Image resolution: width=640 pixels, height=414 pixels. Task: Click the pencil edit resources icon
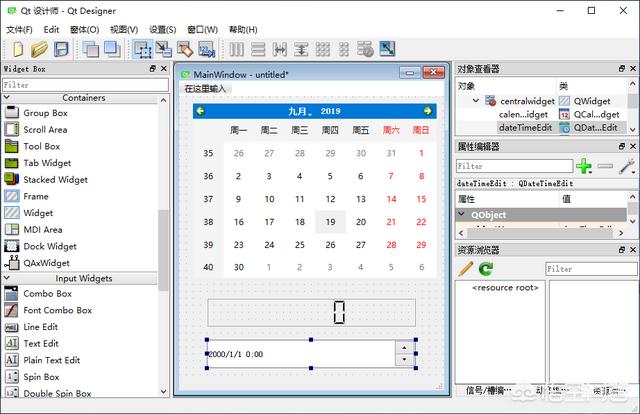466,269
